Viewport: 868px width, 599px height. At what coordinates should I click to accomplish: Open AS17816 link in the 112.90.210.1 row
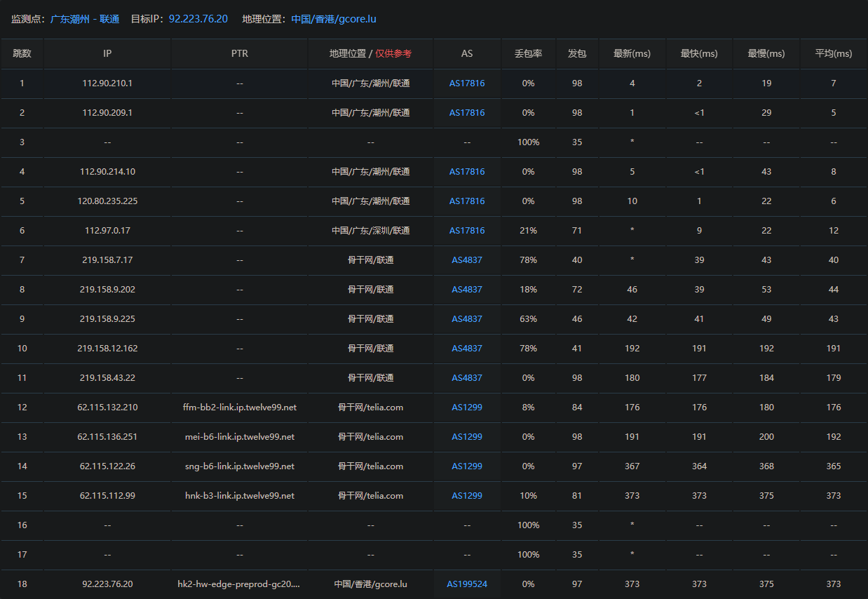[x=467, y=83]
